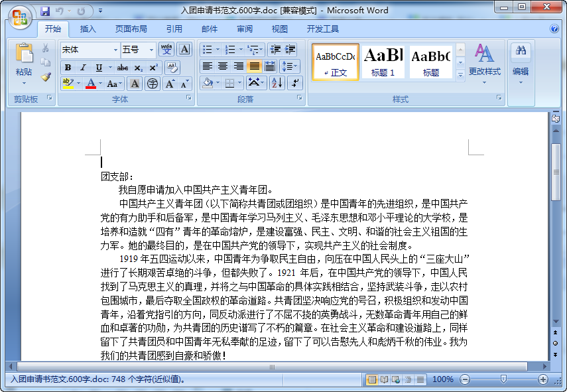Click the character border A icon

point(184,50)
